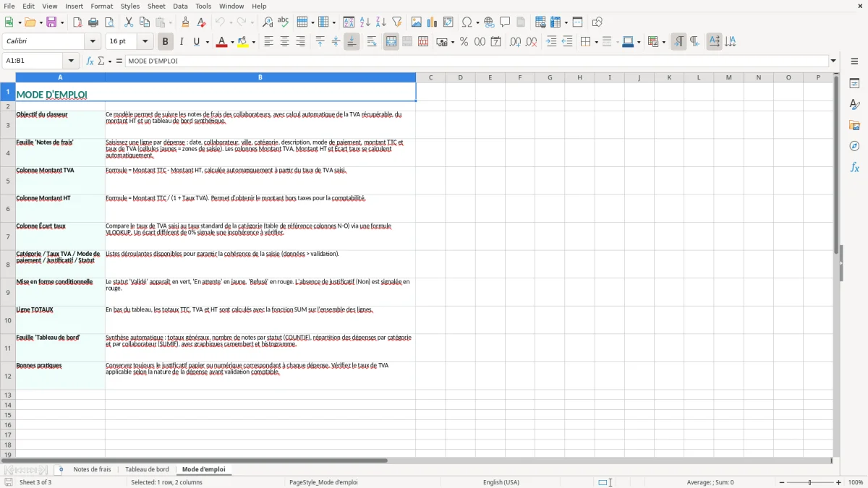Add decimal place icon
The height and width of the screenshot is (488, 868).
coord(515,42)
